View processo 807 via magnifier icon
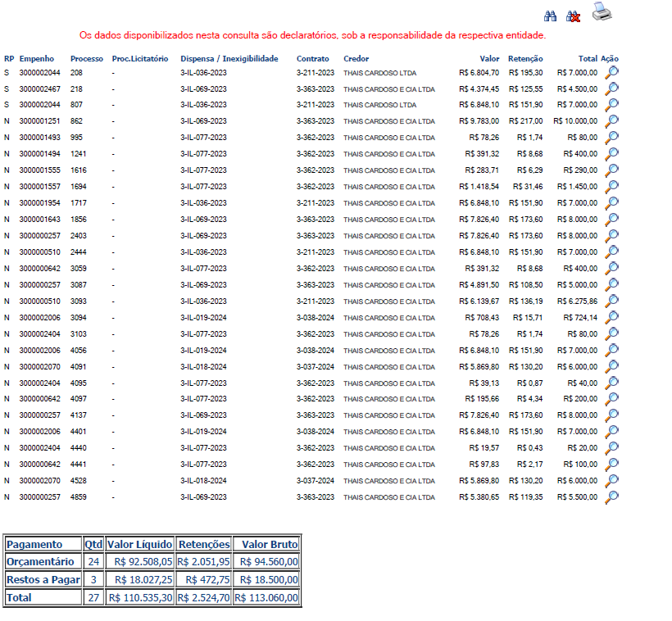 pos(611,105)
